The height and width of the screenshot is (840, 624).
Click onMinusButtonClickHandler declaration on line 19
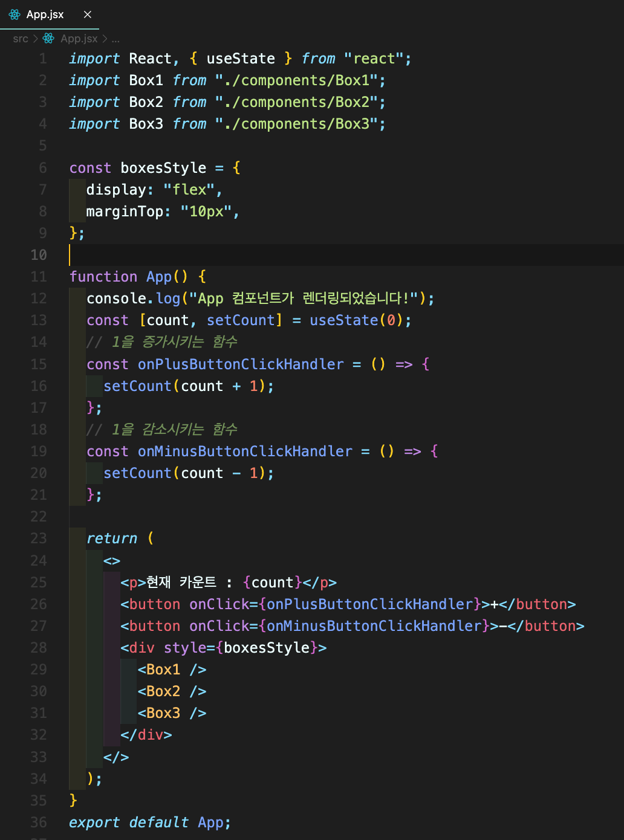[245, 451]
